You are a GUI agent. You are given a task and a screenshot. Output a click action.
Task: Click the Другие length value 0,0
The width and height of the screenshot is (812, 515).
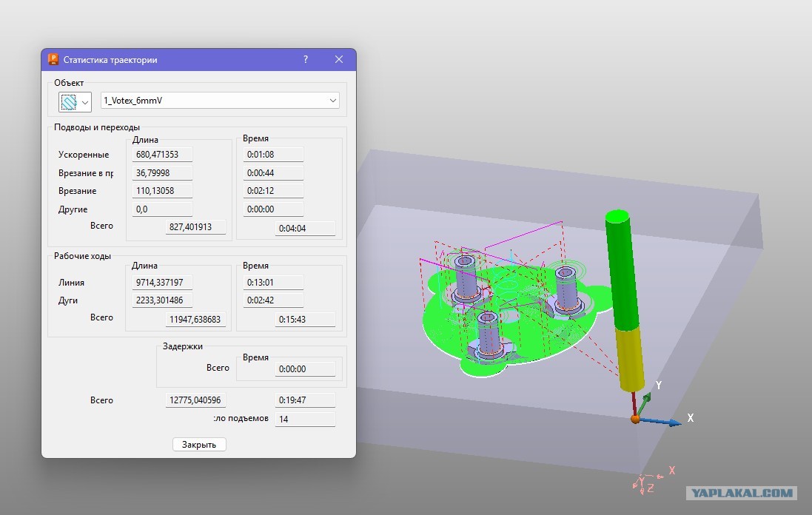pyautogui.click(x=162, y=209)
